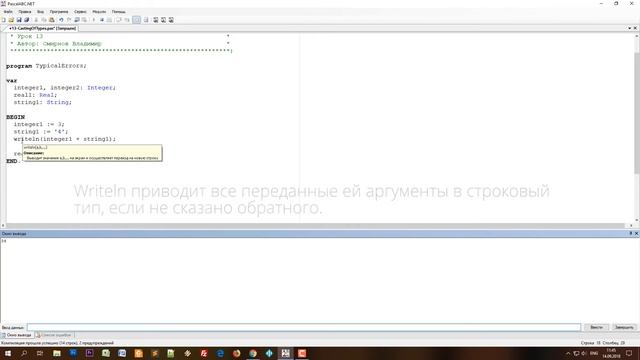Click the taskbar clock and date
The width and height of the screenshot is (640, 360).
click(611, 353)
